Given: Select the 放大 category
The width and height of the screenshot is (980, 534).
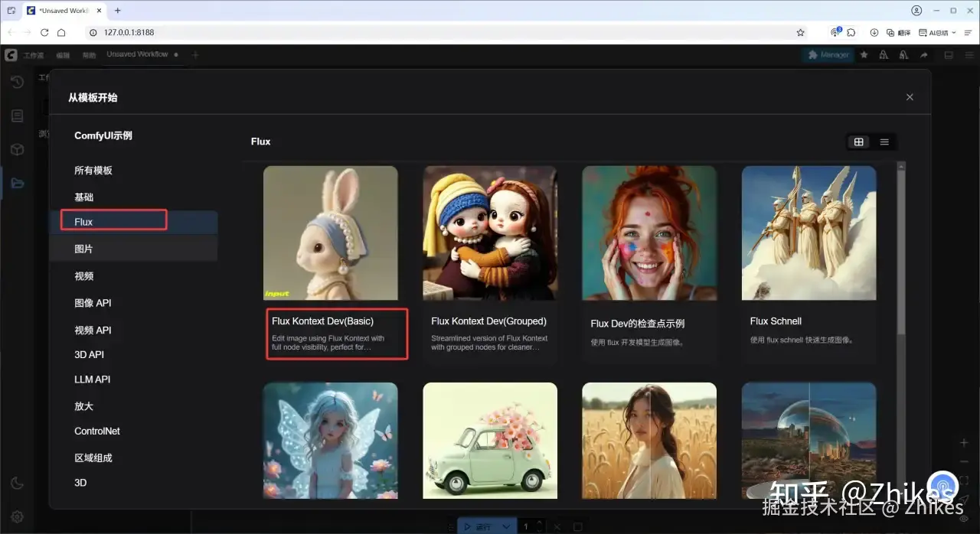Looking at the screenshot, I should pos(133,406).
